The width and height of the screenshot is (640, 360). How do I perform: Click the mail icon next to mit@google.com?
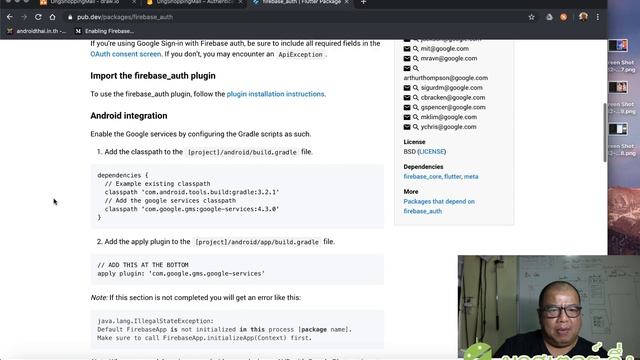[407, 49]
